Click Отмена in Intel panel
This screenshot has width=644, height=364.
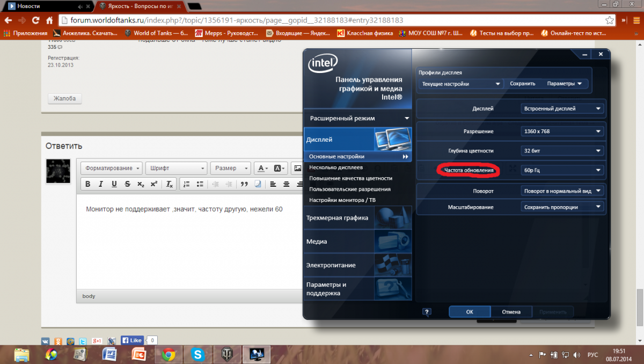tap(511, 311)
